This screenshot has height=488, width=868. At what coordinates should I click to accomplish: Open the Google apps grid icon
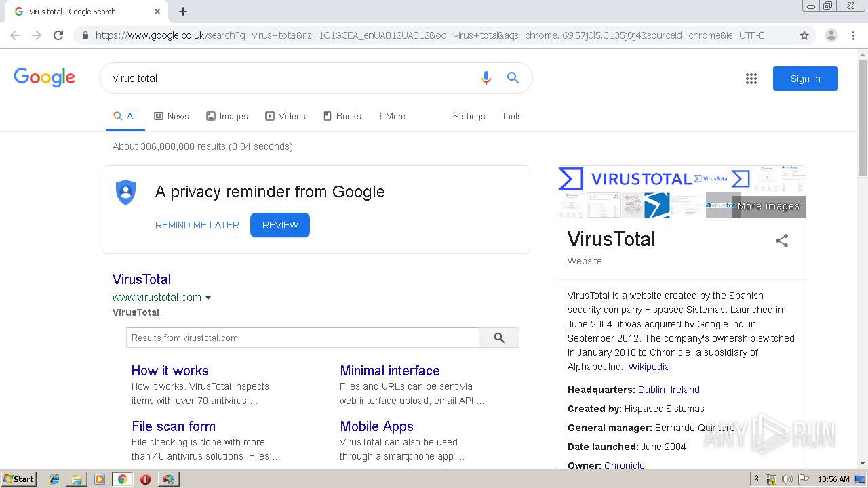click(x=751, y=79)
